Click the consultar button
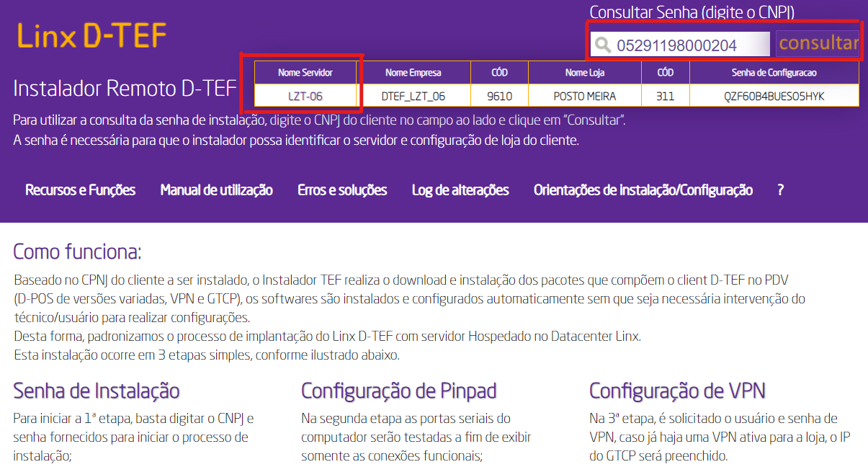 click(x=818, y=43)
